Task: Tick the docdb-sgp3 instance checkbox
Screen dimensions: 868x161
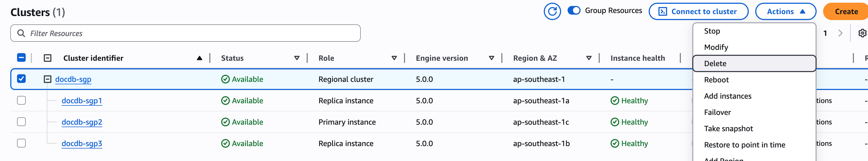Action: click(21, 143)
